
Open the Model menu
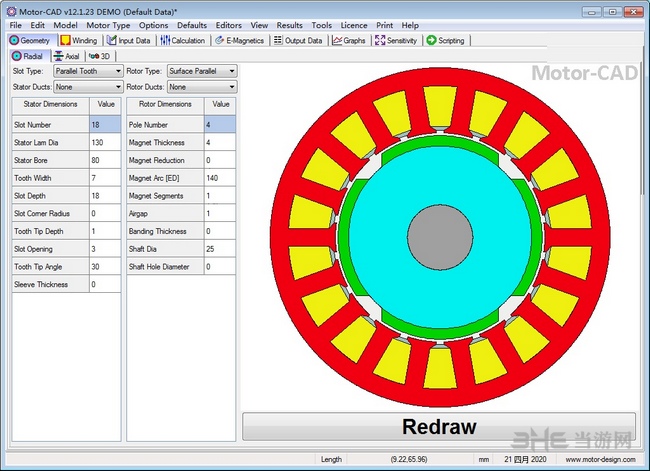[65, 25]
